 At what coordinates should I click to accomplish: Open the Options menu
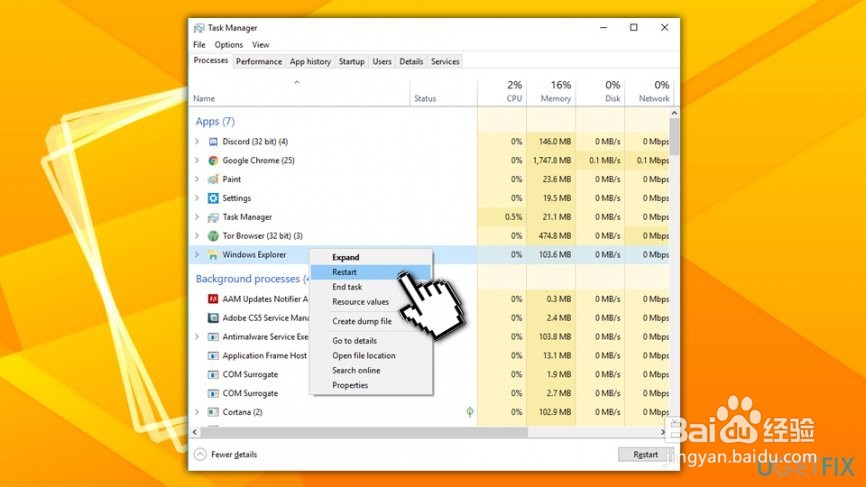pyautogui.click(x=229, y=45)
